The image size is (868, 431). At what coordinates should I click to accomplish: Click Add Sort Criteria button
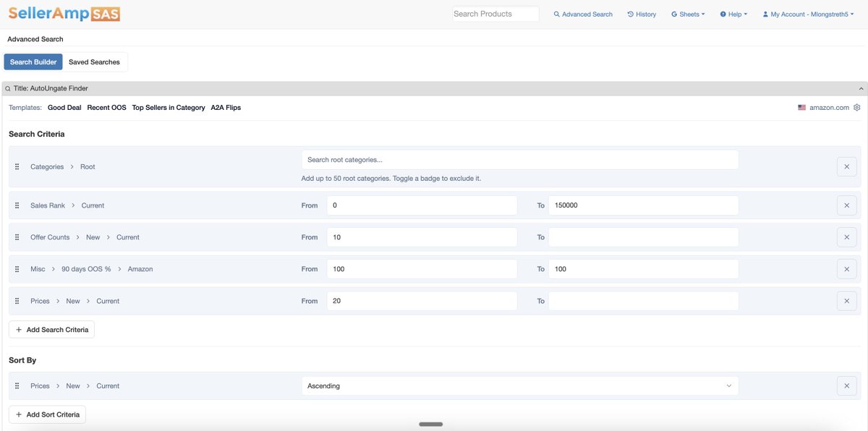pos(47,414)
